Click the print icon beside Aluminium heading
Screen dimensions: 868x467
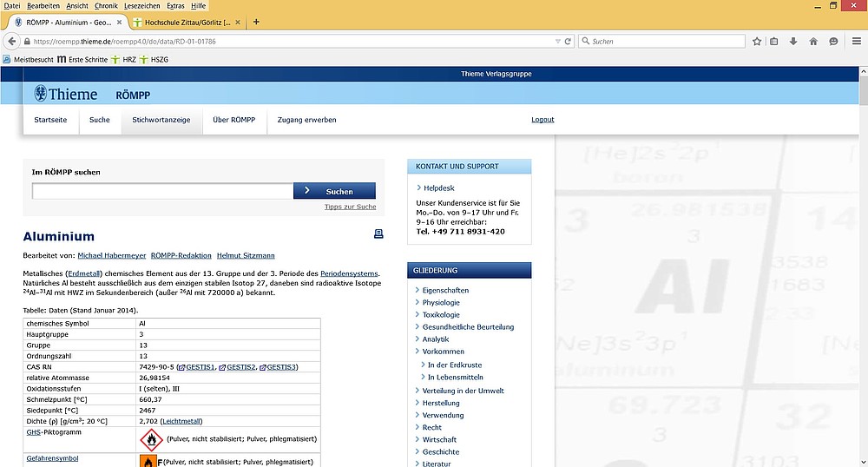(x=378, y=234)
